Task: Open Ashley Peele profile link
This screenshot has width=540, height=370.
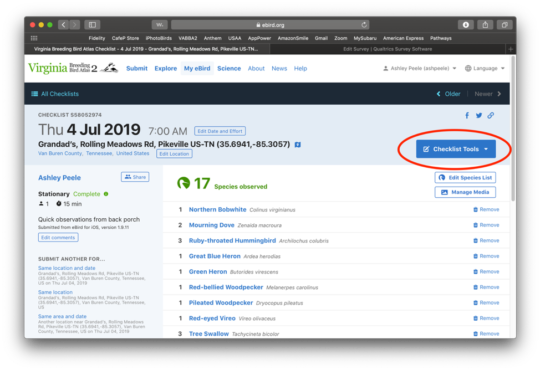Action: [x=60, y=177]
